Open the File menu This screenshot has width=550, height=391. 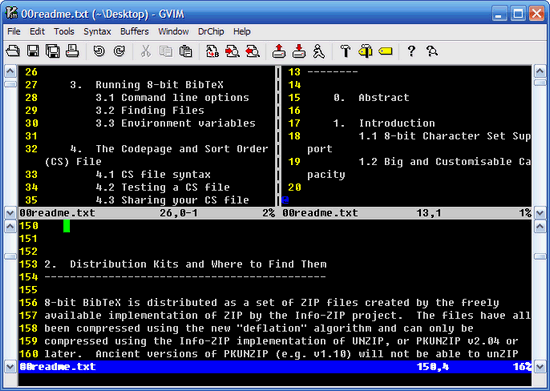tap(14, 32)
